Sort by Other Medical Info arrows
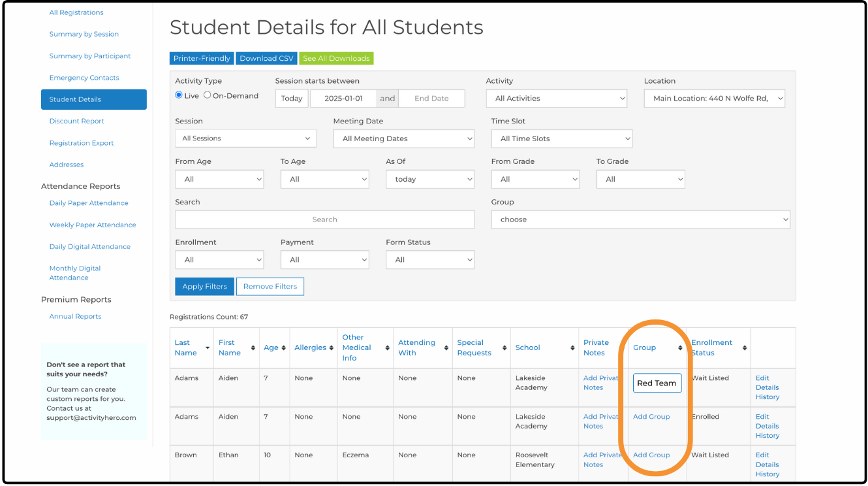Image resolution: width=868 pixels, height=486 pixels. click(388, 348)
